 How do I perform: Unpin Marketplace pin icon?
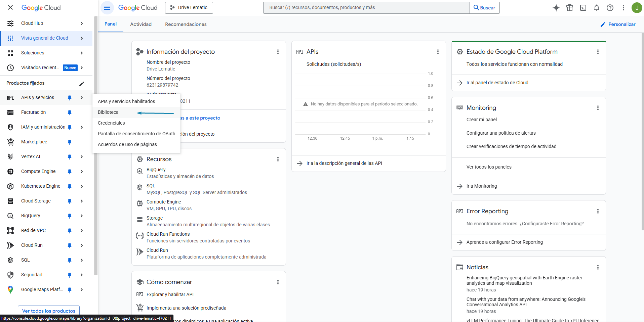click(70, 142)
